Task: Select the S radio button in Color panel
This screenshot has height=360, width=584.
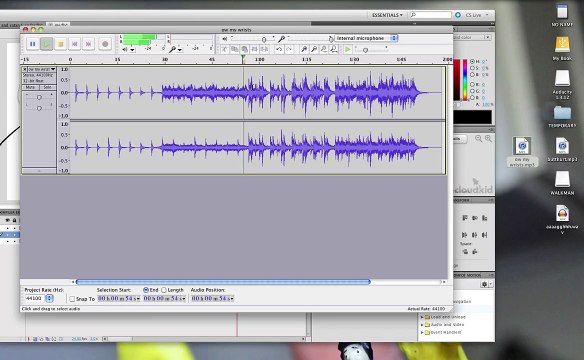Action: coord(472,68)
